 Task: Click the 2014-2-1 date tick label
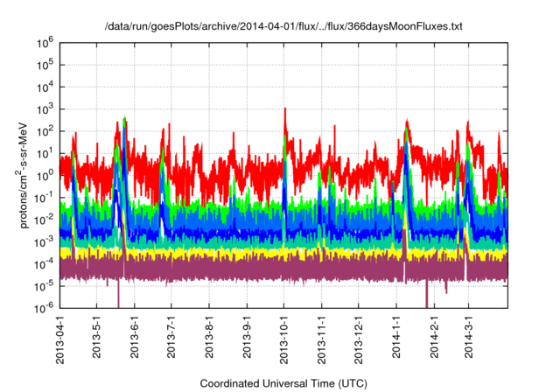point(434,337)
